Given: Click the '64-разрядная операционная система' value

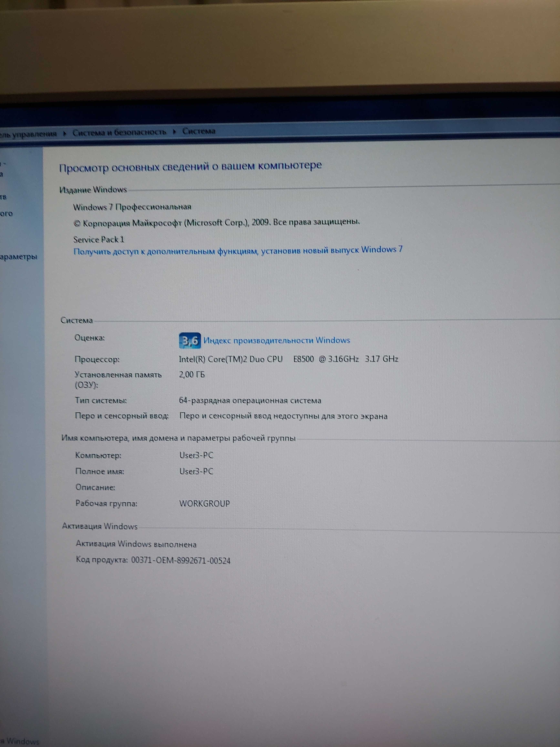Looking at the screenshot, I should (x=250, y=401).
